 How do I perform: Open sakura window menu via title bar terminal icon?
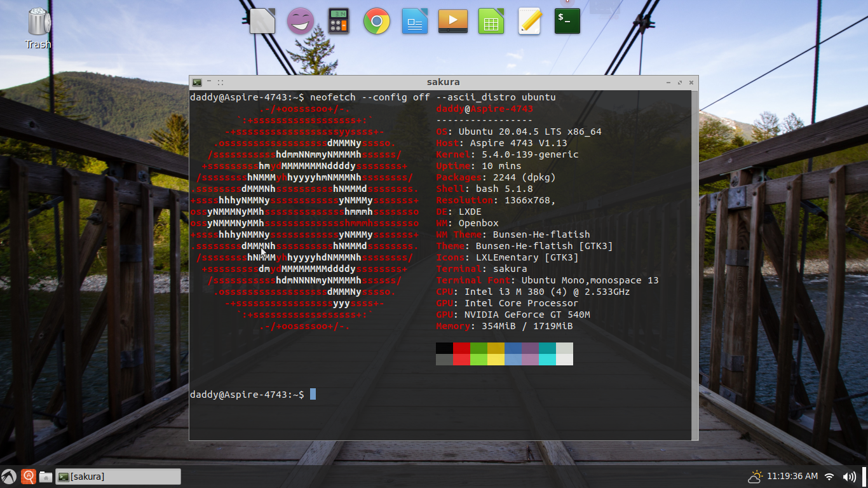click(197, 83)
